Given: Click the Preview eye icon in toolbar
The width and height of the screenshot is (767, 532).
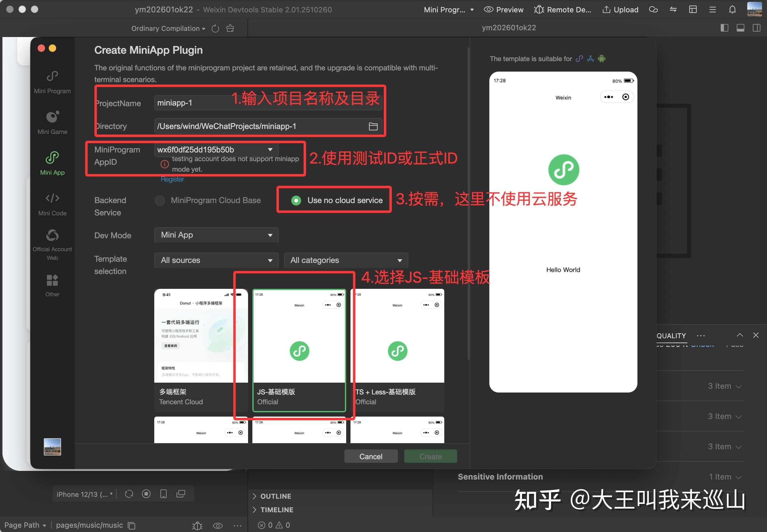Looking at the screenshot, I should click(488, 10).
